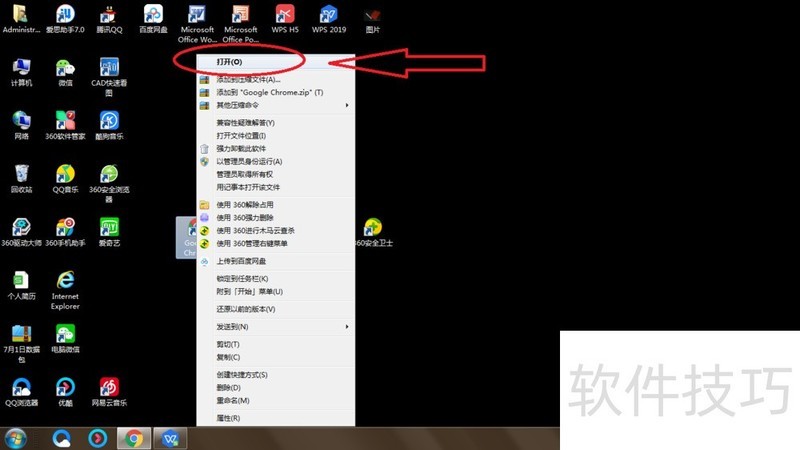Select 打开文件位置(I) menu option
The image size is (800, 450).
(245, 135)
